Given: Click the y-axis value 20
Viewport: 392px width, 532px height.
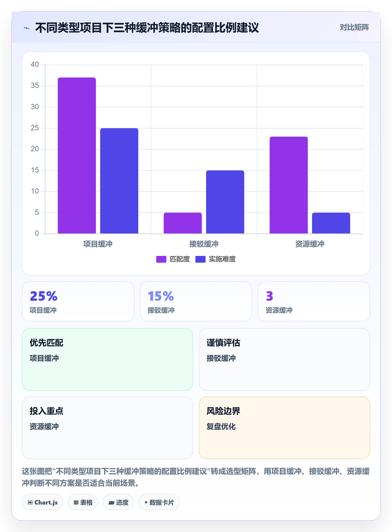Looking at the screenshot, I should click(35, 149).
